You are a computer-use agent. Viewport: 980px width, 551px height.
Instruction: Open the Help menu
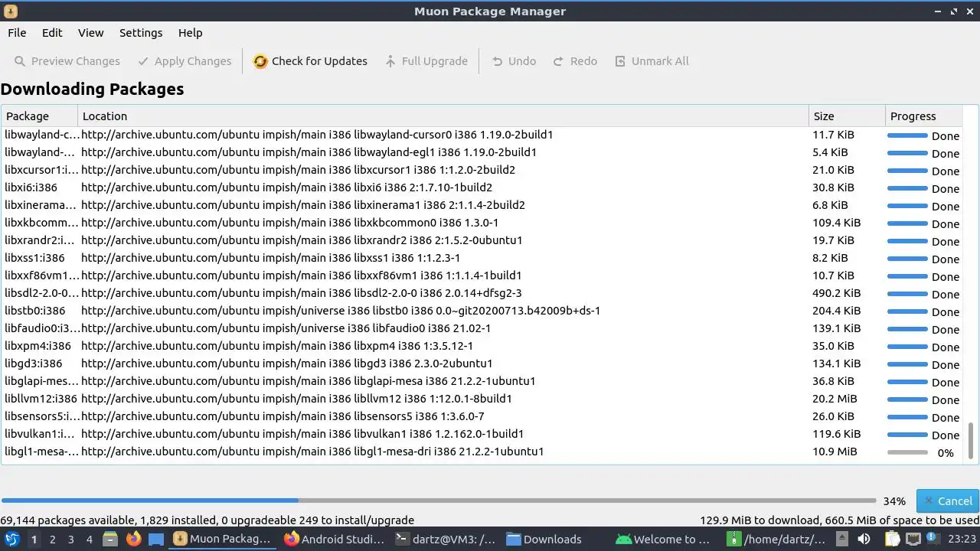[x=190, y=33]
